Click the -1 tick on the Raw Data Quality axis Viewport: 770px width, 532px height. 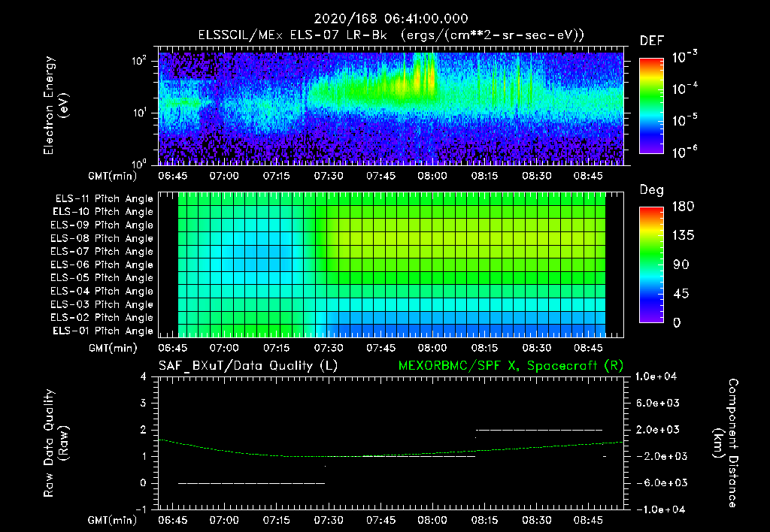pyautogui.click(x=141, y=509)
